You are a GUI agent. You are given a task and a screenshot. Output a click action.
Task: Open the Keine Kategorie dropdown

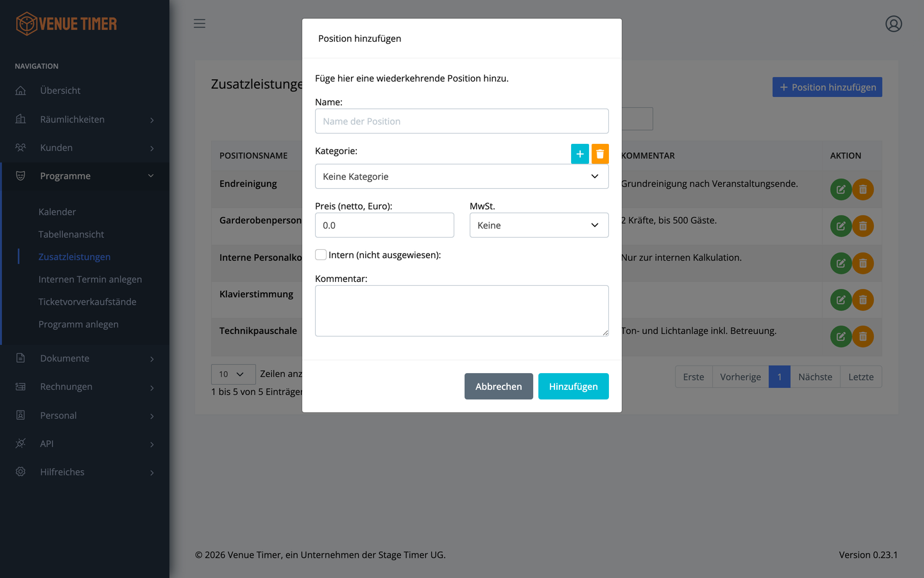(x=462, y=177)
